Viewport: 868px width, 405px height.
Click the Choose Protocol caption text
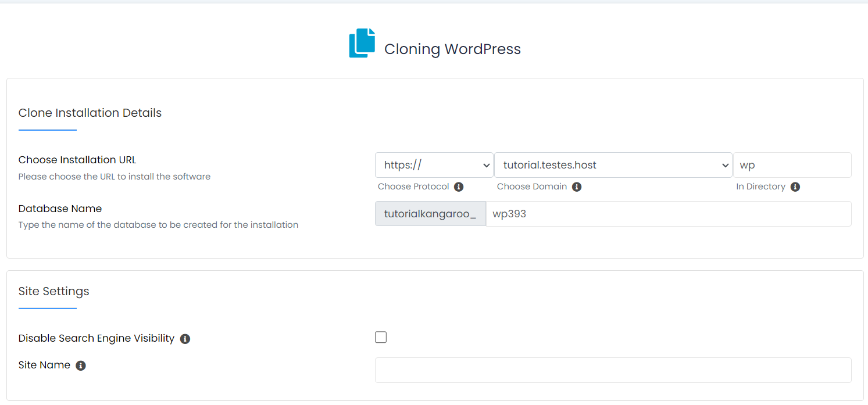(x=413, y=187)
